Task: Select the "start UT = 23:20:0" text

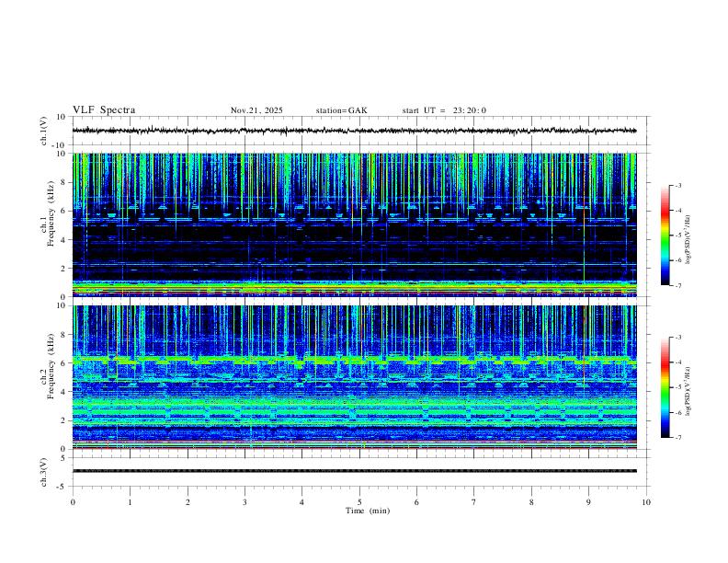Action: [444, 110]
